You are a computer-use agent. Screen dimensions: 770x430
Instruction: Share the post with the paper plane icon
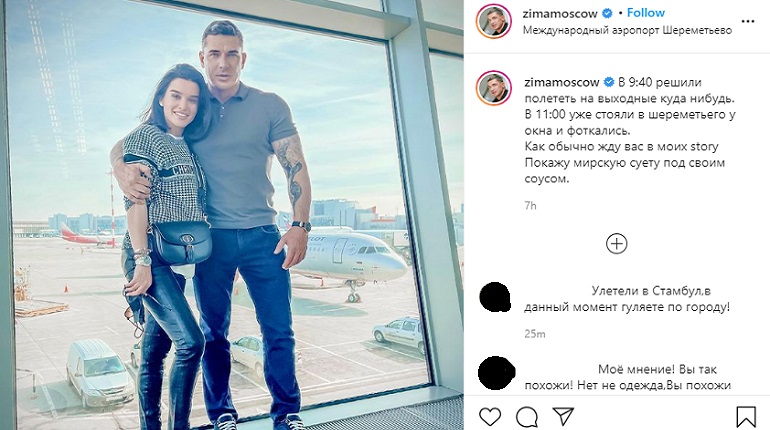(563, 416)
